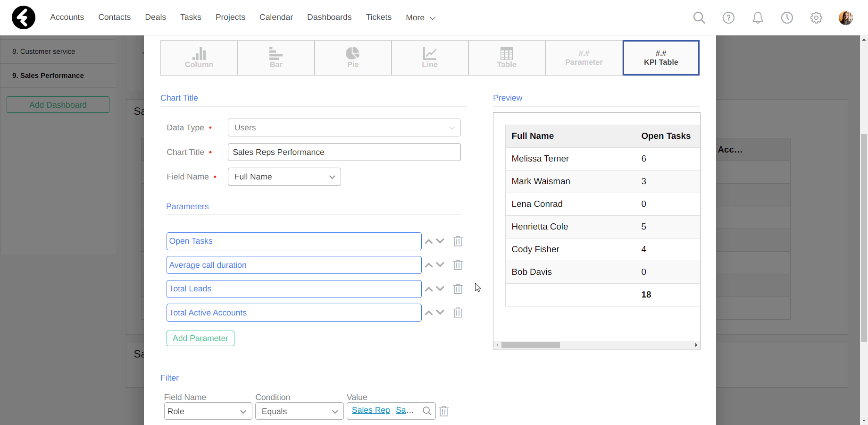Click the Average call duration parameter field
The image size is (868, 425).
[x=294, y=265]
